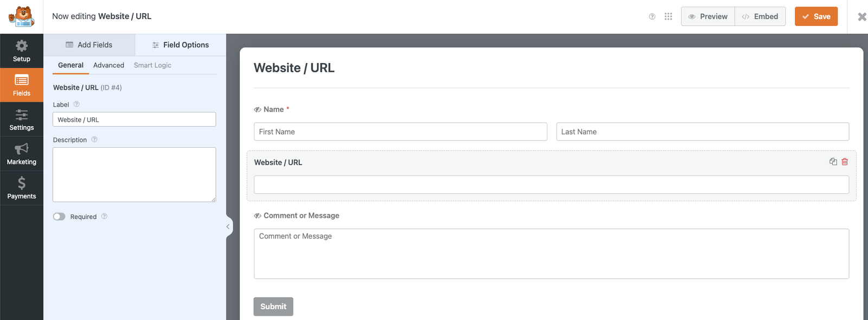Image resolution: width=868 pixels, height=320 pixels.
Task: Open the Smart Logic tab
Action: (152, 65)
